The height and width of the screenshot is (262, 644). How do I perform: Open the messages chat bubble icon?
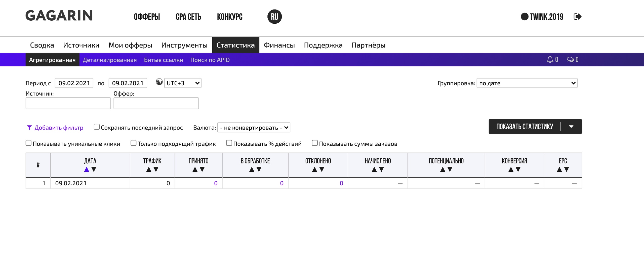(x=570, y=60)
